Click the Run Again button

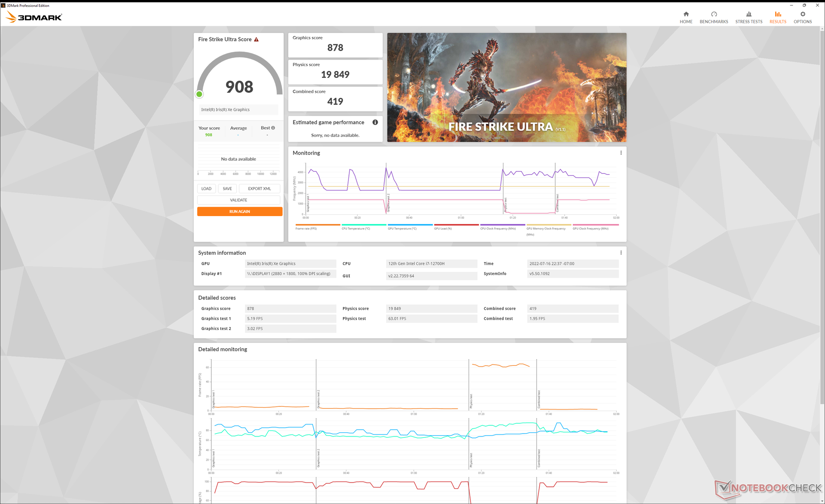tap(239, 211)
